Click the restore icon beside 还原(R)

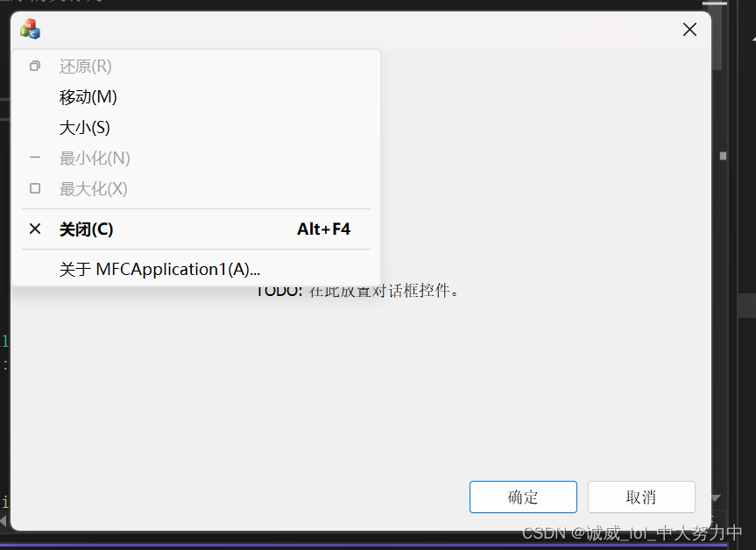[x=35, y=66]
